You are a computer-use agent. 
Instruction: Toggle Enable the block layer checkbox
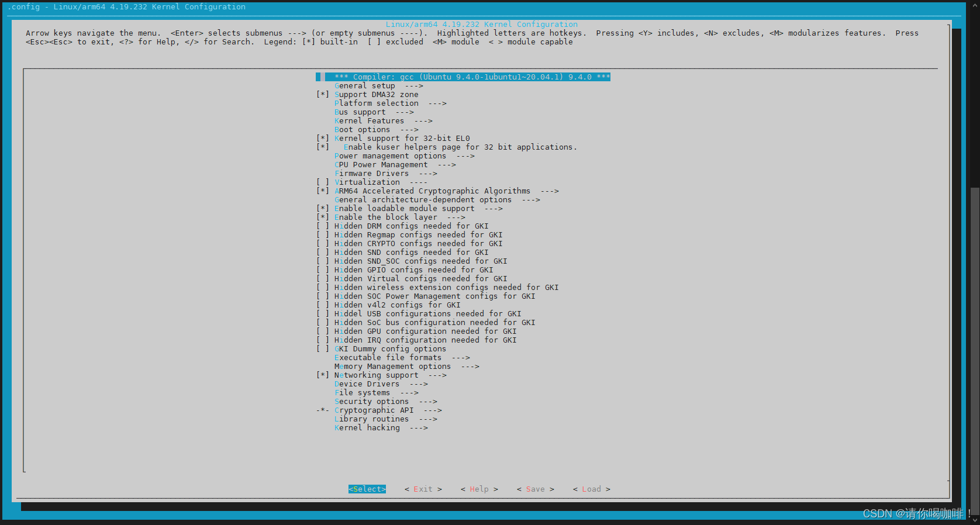point(323,217)
